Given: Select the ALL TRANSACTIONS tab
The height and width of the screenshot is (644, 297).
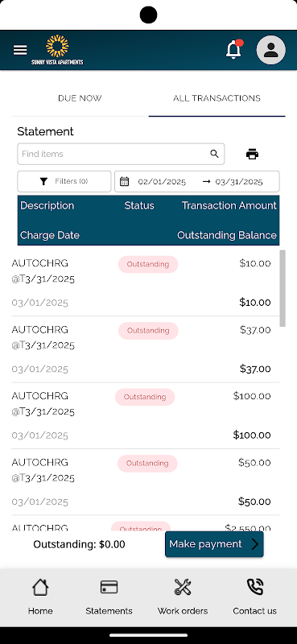Looking at the screenshot, I should (x=217, y=98).
